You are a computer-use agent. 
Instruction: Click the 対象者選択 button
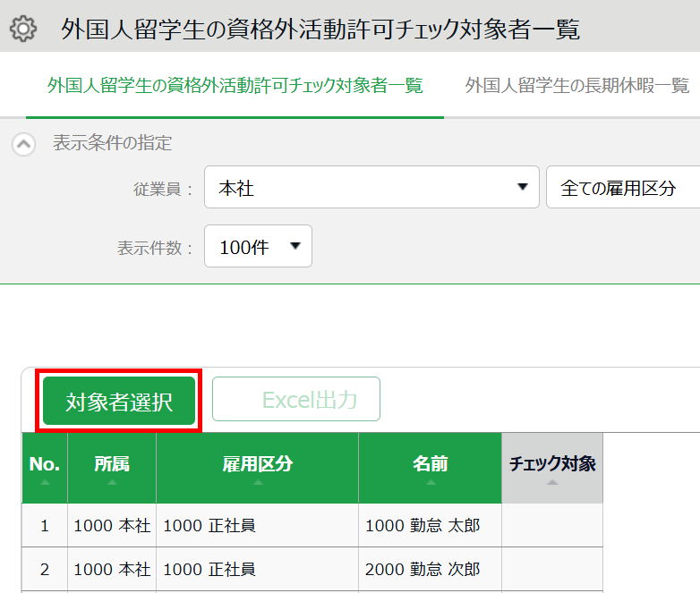[119, 401]
